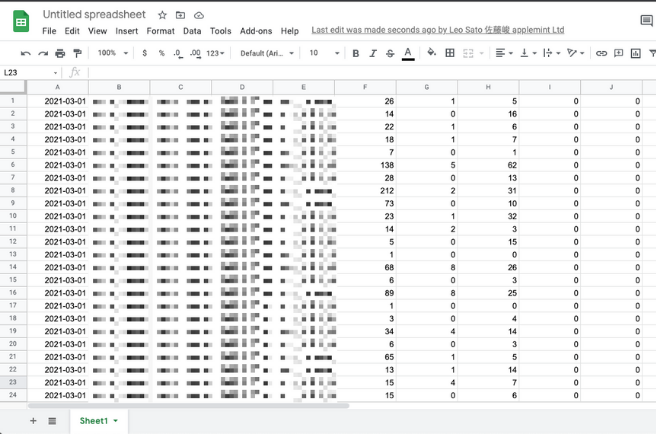Open the font family dropdown
This screenshot has width=656, height=434.
[x=267, y=53]
